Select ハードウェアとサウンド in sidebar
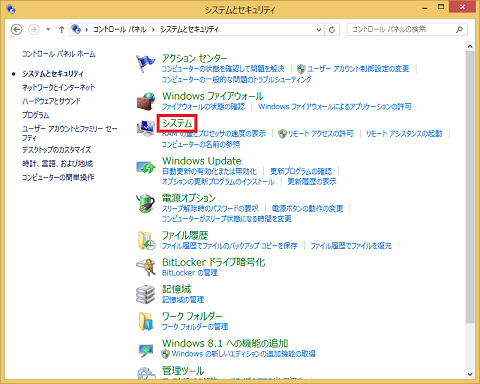 tap(51, 101)
